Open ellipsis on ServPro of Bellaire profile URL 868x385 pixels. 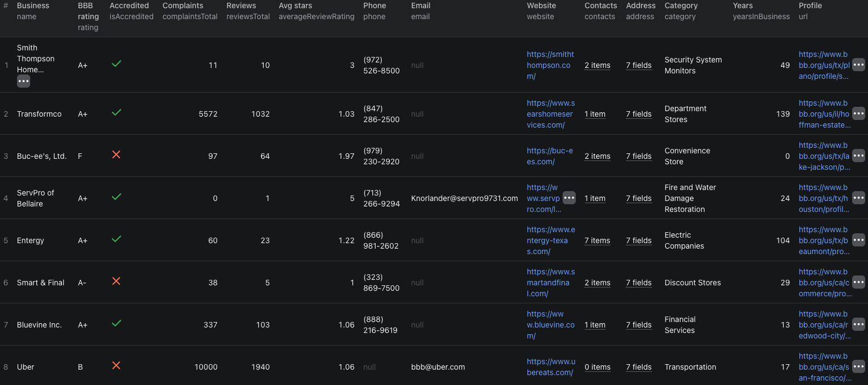tap(859, 198)
